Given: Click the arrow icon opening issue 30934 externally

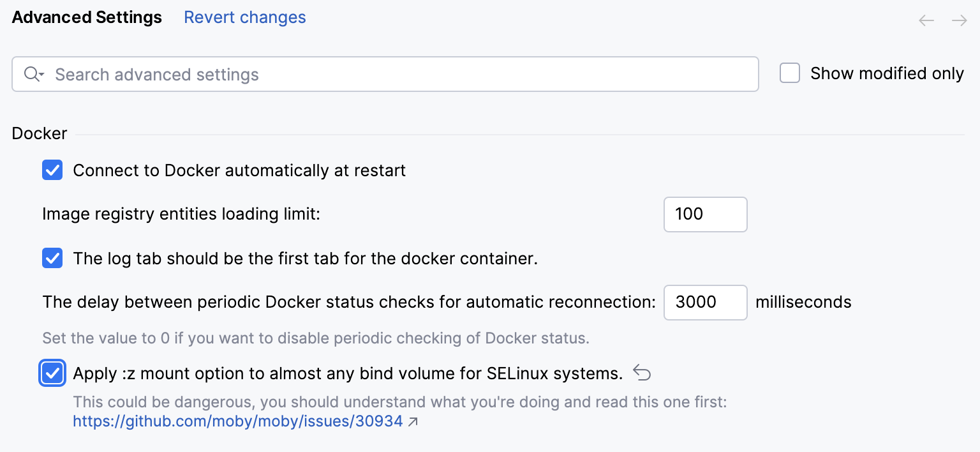Looking at the screenshot, I should tap(412, 421).
